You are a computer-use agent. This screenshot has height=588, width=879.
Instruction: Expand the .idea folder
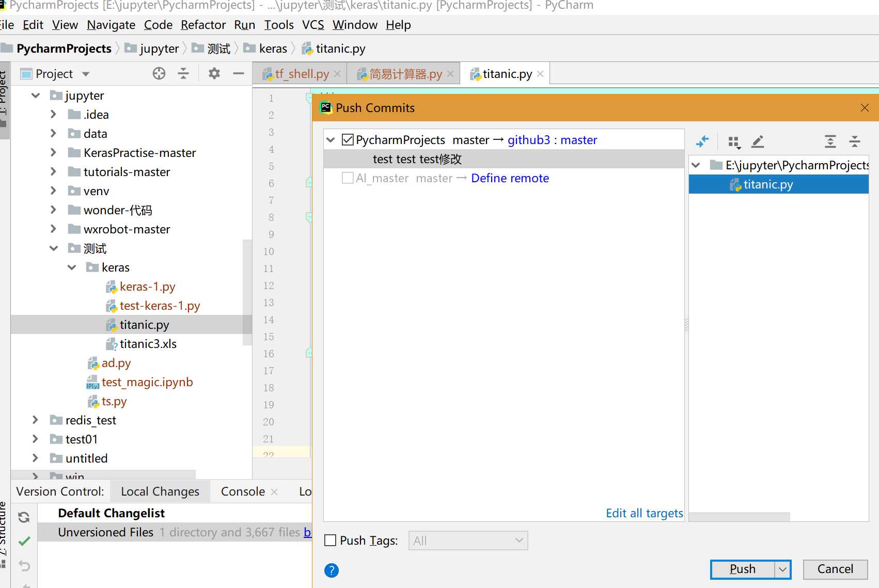click(53, 115)
